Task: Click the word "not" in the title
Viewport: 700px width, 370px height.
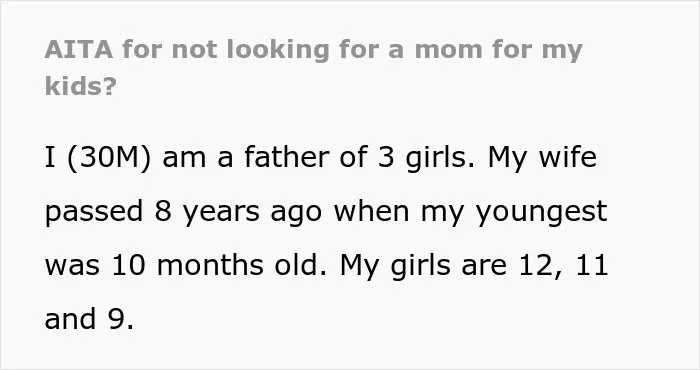Action: pyautogui.click(x=194, y=50)
